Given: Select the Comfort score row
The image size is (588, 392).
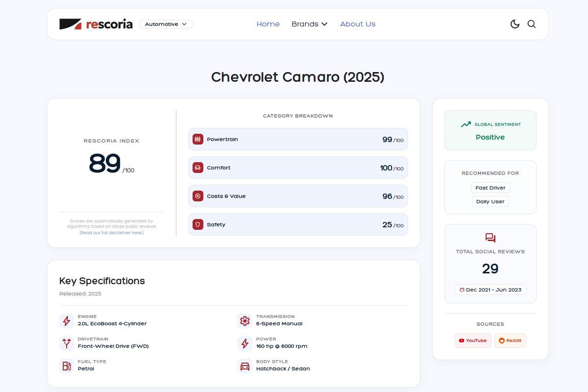Looking at the screenshot, I should [298, 168].
